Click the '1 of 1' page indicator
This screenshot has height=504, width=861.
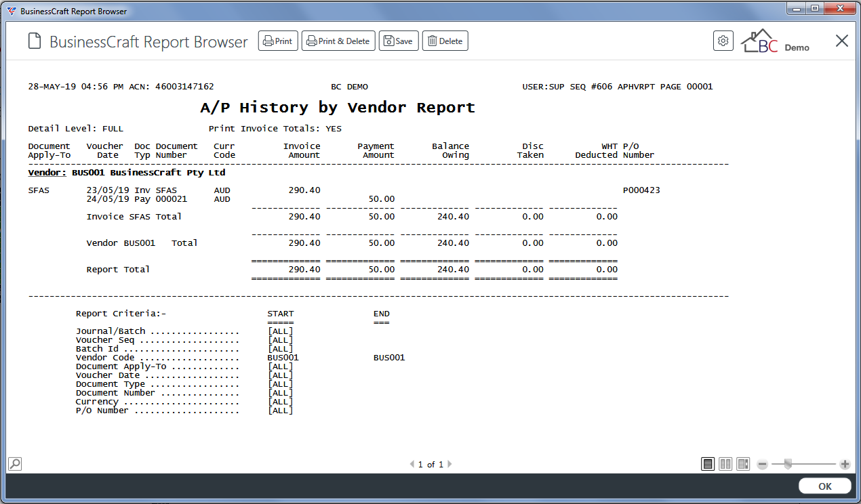pyautogui.click(x=430, y=465)
